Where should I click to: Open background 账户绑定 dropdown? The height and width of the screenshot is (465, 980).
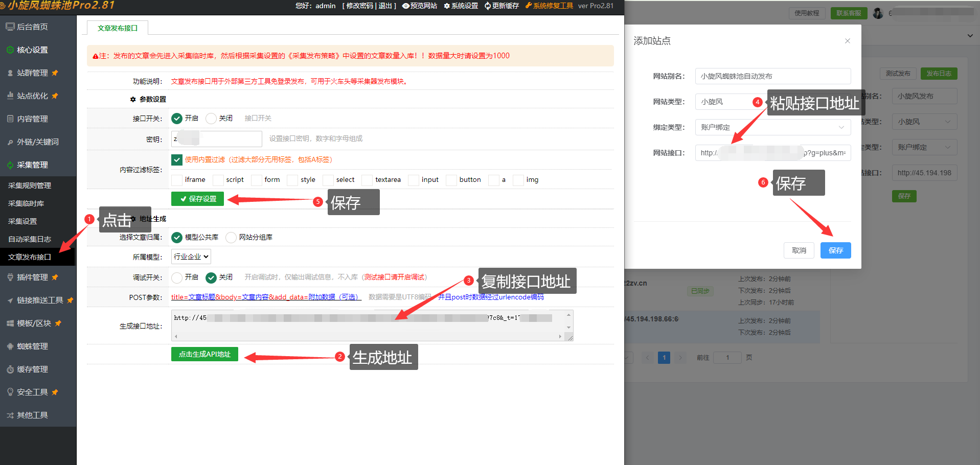925,147
